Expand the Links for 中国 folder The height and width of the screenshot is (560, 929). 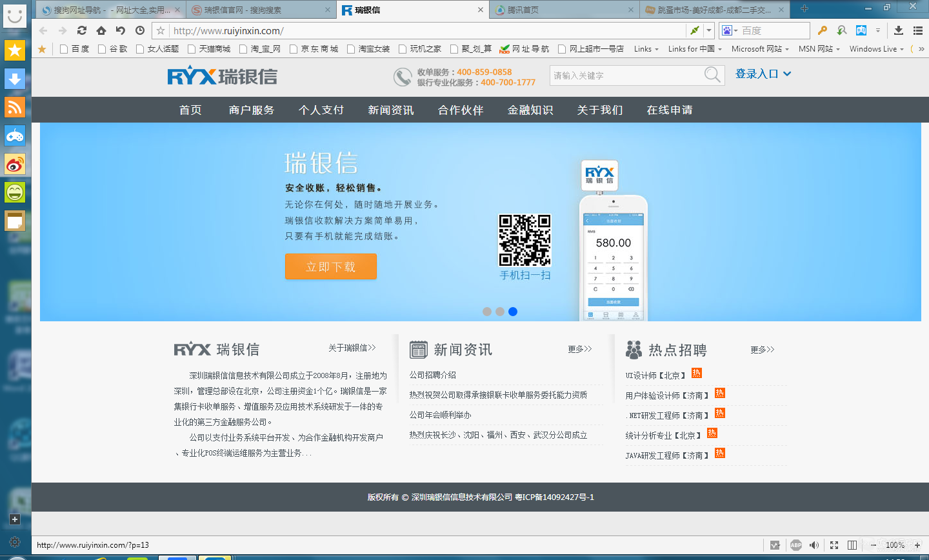point(695,49)
